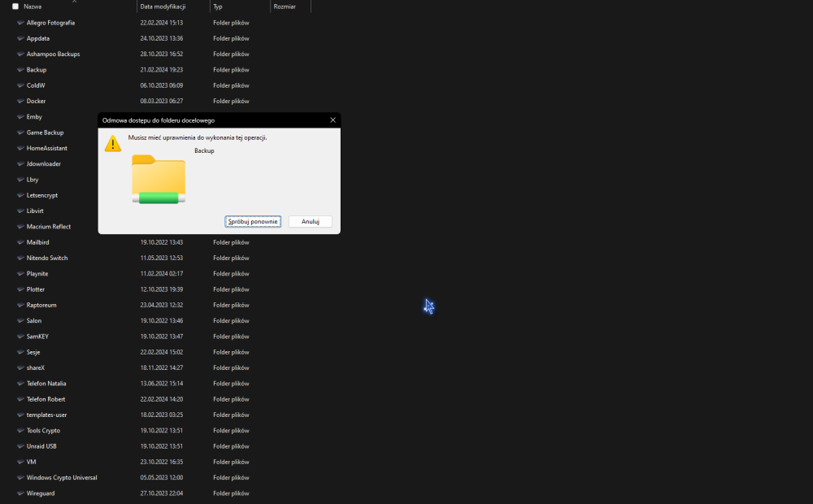
Task: Click date 05.05.2023 12:00 of Windows Crypto Universal
Action: click(x=161, y=477)
